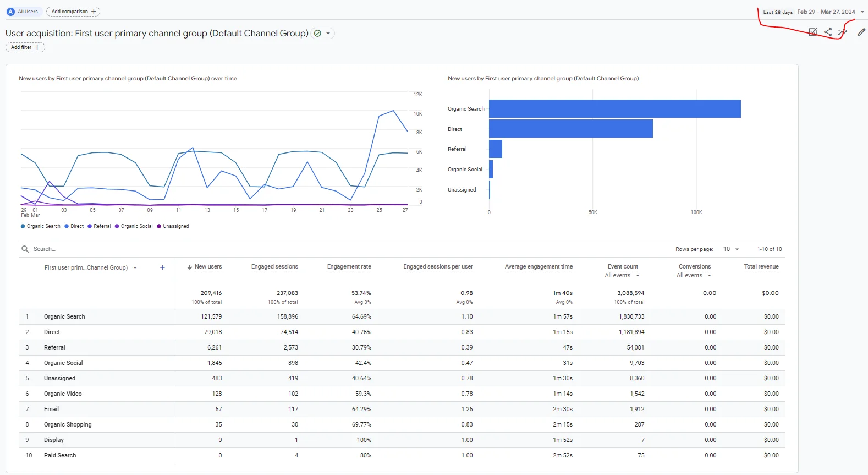Click the 53.74% engagement rate total
Viewport: 868px width, 475px height.
coord(361,293)
